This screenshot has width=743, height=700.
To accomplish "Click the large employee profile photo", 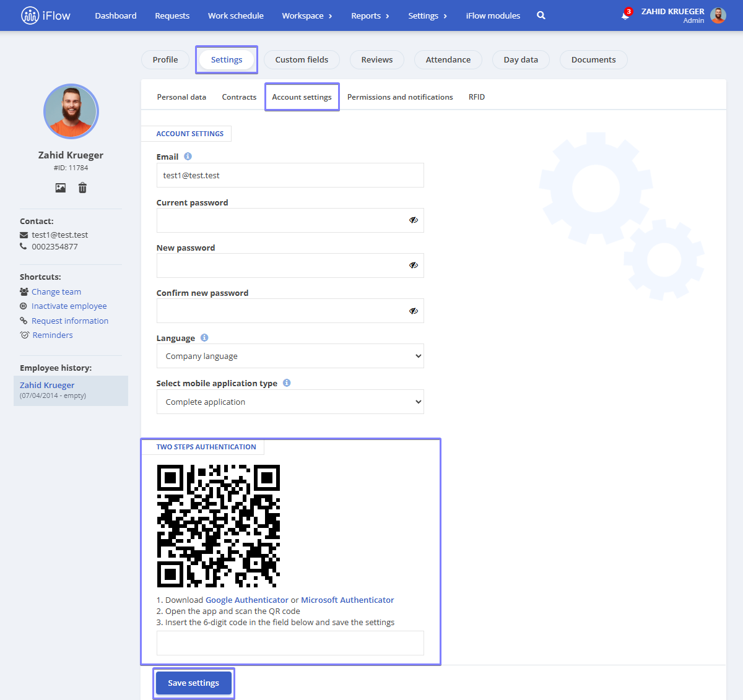I will [x=71, y=111].
